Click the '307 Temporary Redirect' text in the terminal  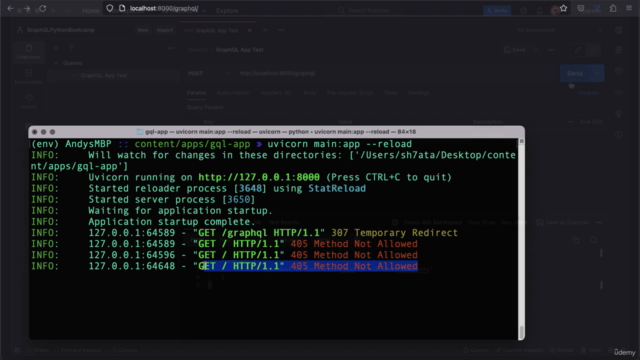click(x=394, y=233)
